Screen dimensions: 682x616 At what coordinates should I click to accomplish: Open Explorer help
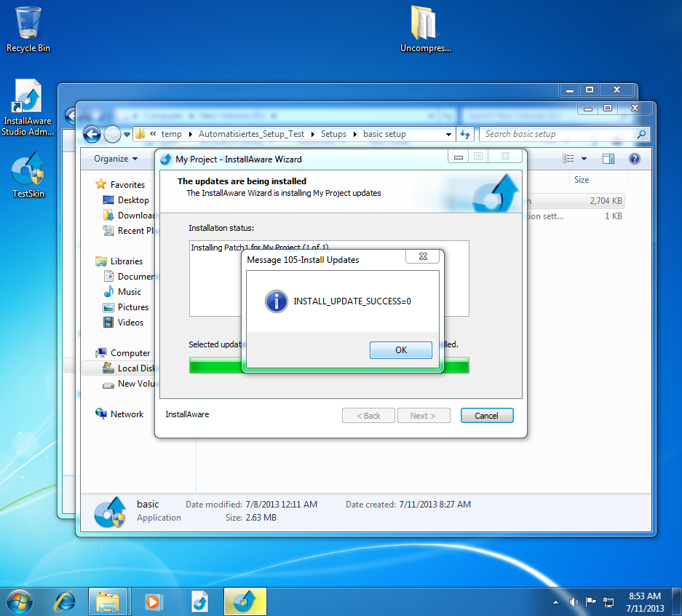click(635, 159)
